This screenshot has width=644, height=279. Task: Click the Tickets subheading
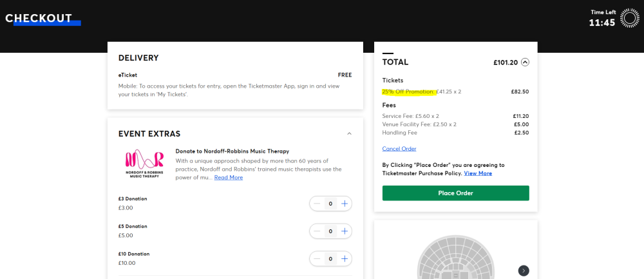point(393,81)
